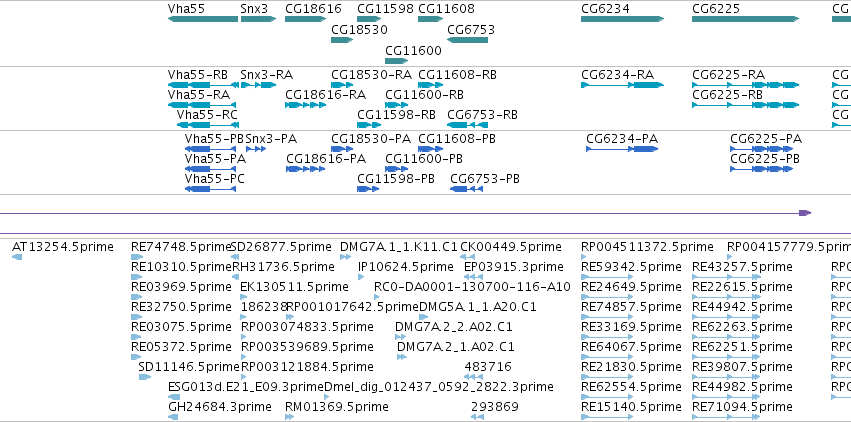Screen dimensions: 851x422
Task: Select protein CG11608-PB
Action: click(x=430, y=149)
